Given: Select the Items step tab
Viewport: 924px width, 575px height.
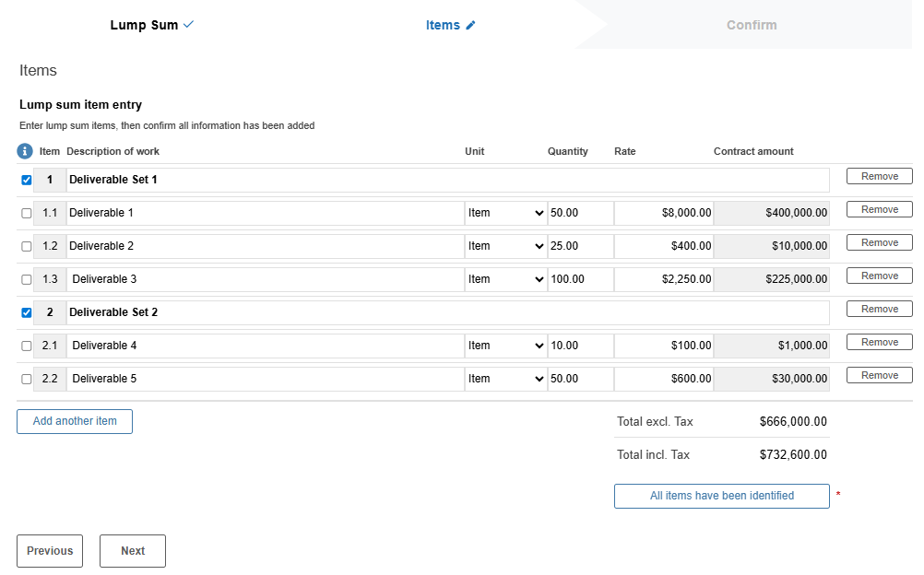Looking at the screenshot, I should click(x=450, y=25).
